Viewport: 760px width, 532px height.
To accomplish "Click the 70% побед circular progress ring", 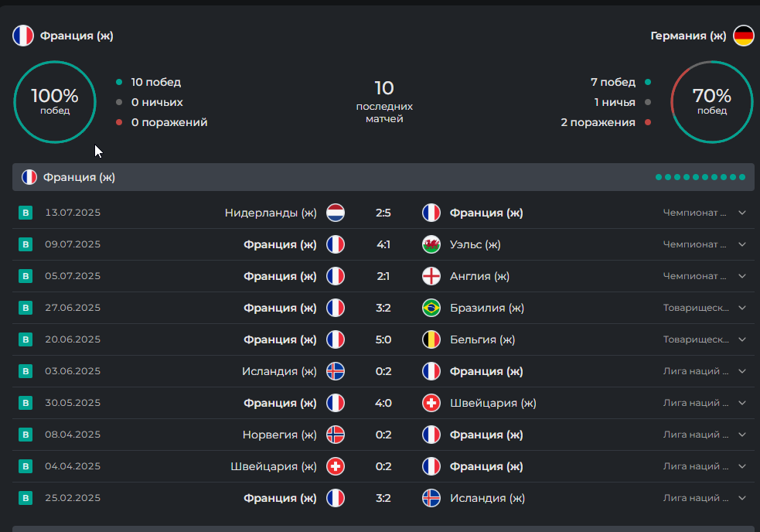I will point(711,102).
